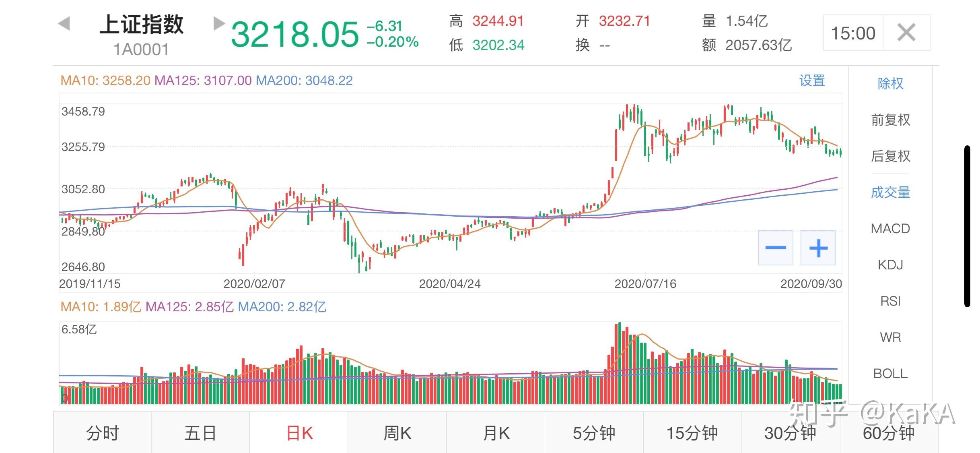Click high value 3244.91
Image resolution: width=980 pixels, height=453 pixels.
click(x=498, y=21)
